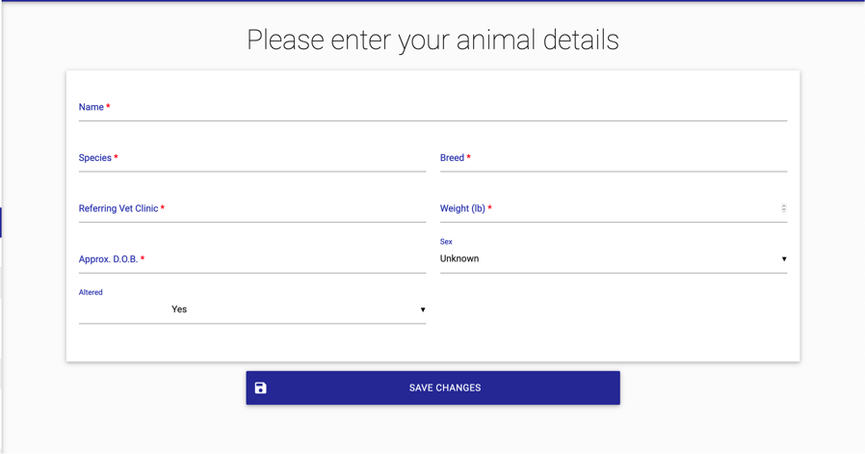The width and height of the screenshot is (865, 454).
Task: Click the 'Please enter your animal details' heading
Action: [432, 40]
